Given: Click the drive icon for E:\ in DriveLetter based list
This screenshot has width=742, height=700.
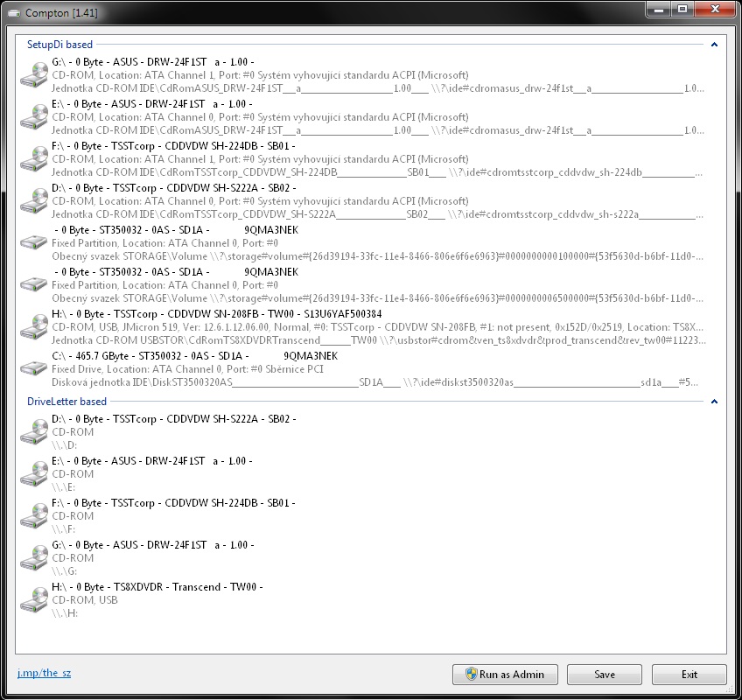Looking at the screenshot, I should [34, 474].
